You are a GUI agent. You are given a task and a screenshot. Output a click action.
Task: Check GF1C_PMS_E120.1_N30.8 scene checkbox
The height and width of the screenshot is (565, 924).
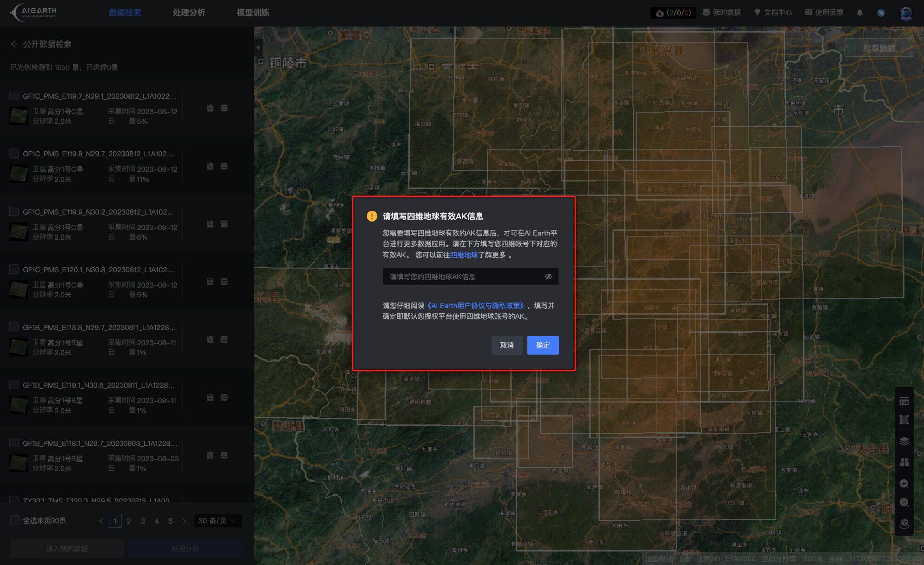click(14, 269)
